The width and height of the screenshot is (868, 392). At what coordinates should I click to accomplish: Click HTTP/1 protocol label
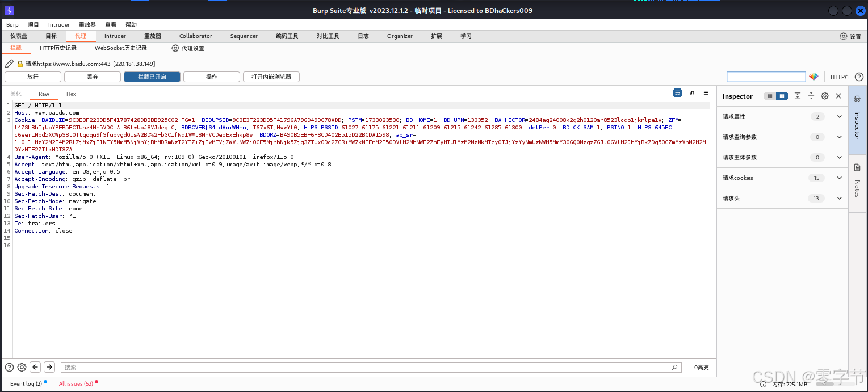(839, 77)
